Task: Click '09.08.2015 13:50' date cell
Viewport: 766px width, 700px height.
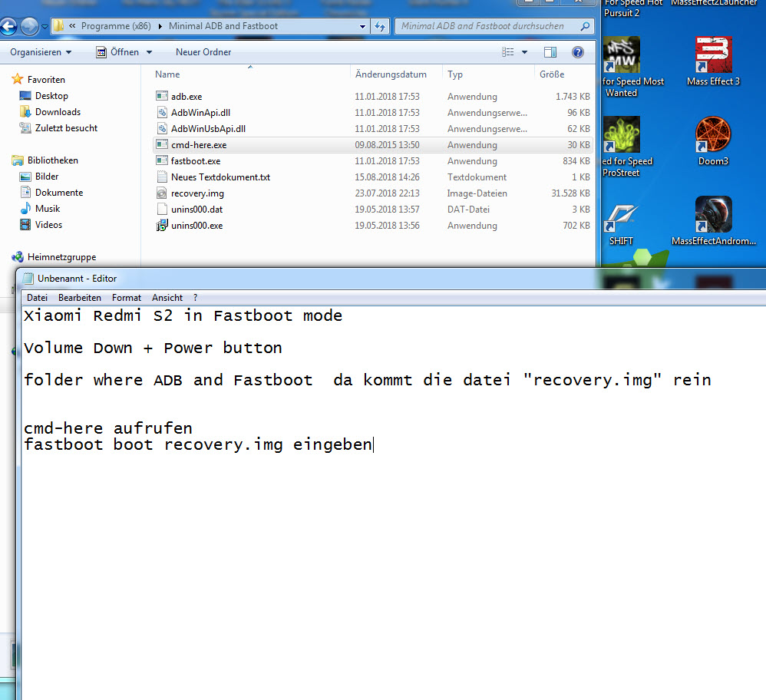Action: [x=387, y=145]
